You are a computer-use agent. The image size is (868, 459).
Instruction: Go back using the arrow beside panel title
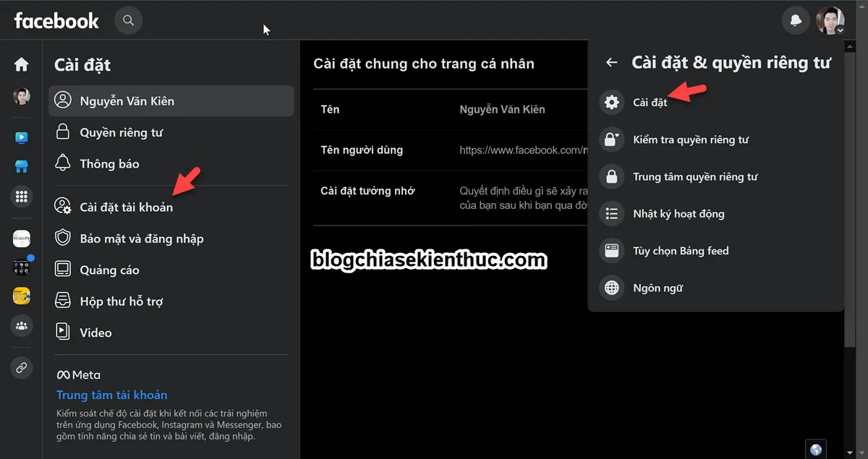pos(611,63)
